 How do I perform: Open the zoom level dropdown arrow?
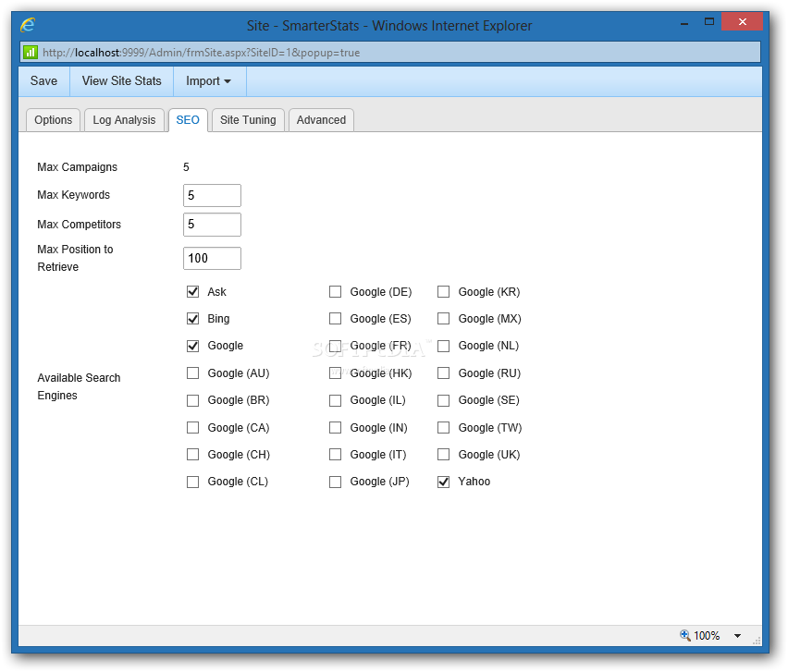(737, 636)
